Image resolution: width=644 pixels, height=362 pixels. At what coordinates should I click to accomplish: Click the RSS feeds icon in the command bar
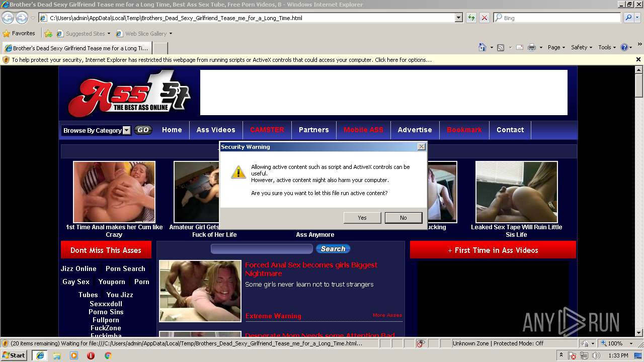tap(501, 47)
